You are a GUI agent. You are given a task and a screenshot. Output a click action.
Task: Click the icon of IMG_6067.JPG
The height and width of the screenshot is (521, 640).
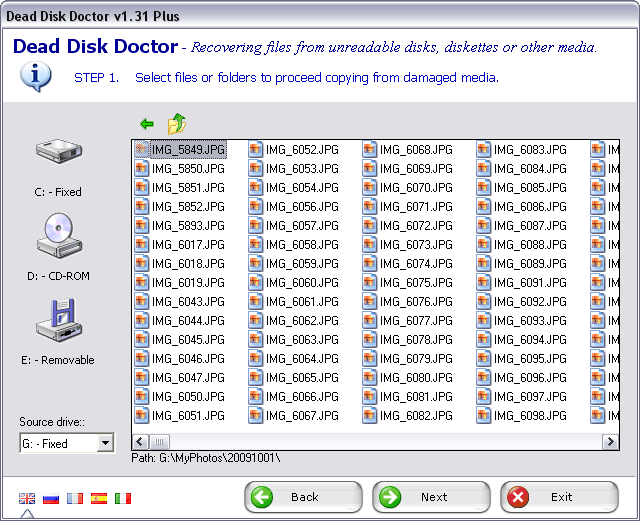[255, 416]
